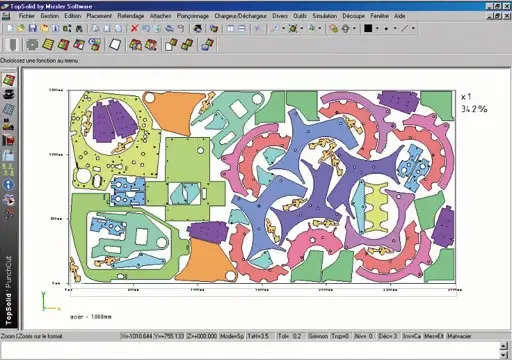Viewport: 512px width, 360px height.
Task: Open the Simulation menu
Action: click(x=324, y=16)
